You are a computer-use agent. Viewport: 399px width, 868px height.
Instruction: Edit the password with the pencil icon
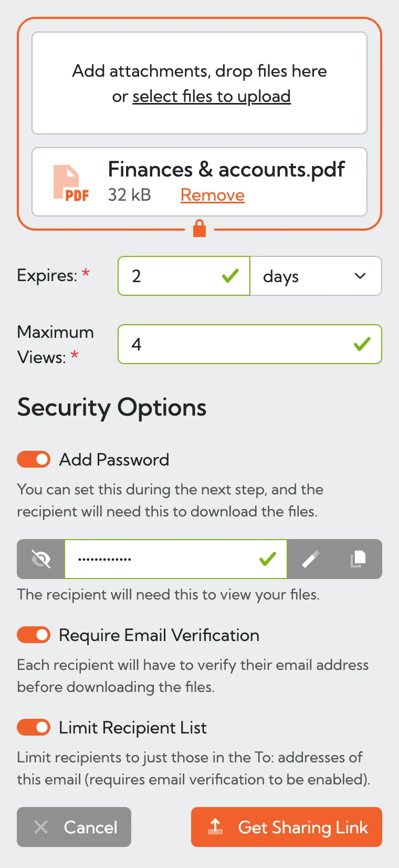point(310,559)
